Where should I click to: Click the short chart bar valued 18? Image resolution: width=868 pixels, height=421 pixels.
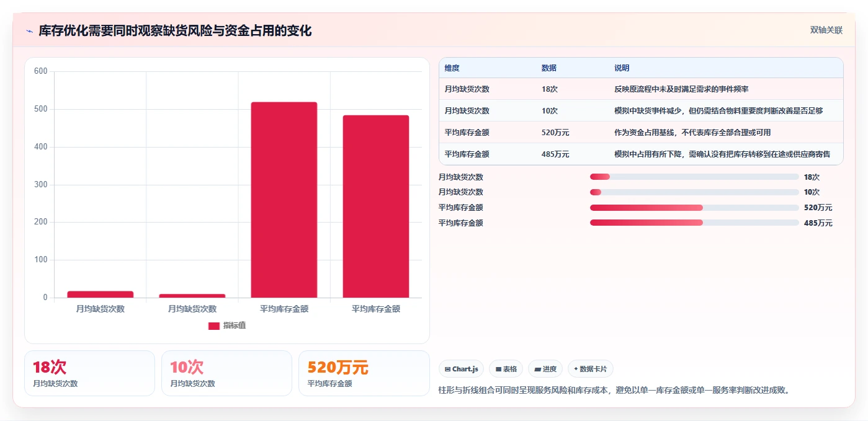pos(101,295)
